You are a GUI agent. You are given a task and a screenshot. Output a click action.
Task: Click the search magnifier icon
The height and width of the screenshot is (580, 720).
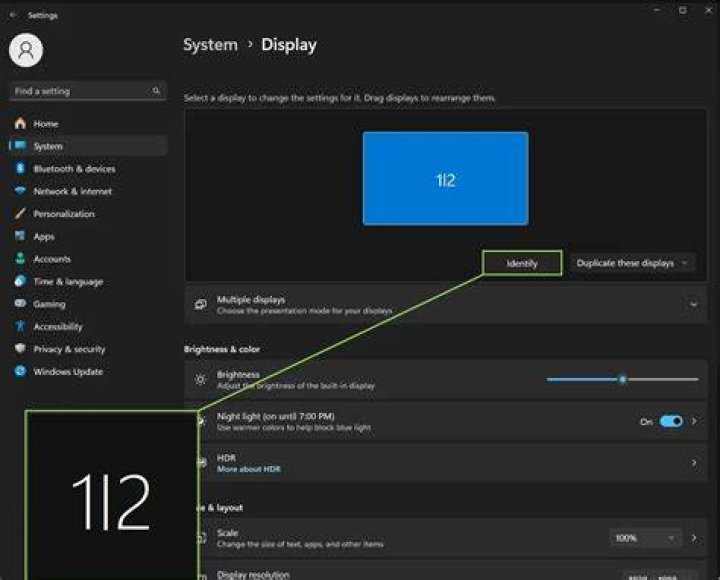coord(156,90)
